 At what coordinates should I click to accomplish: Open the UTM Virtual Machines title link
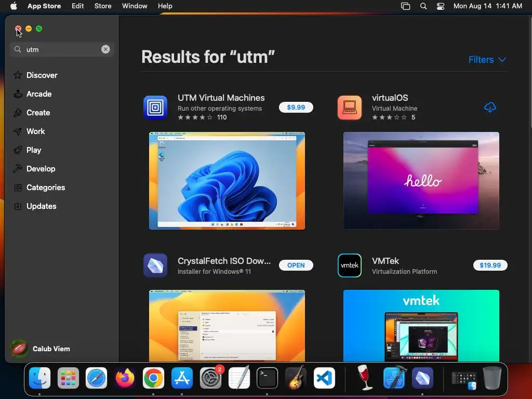tap(221, 98)
